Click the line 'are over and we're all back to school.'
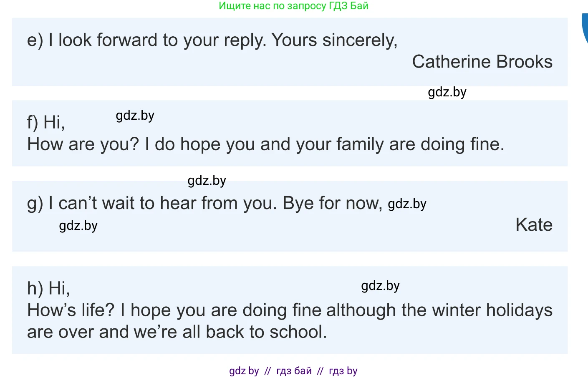 pyautogui.click(x=177, y=332)
